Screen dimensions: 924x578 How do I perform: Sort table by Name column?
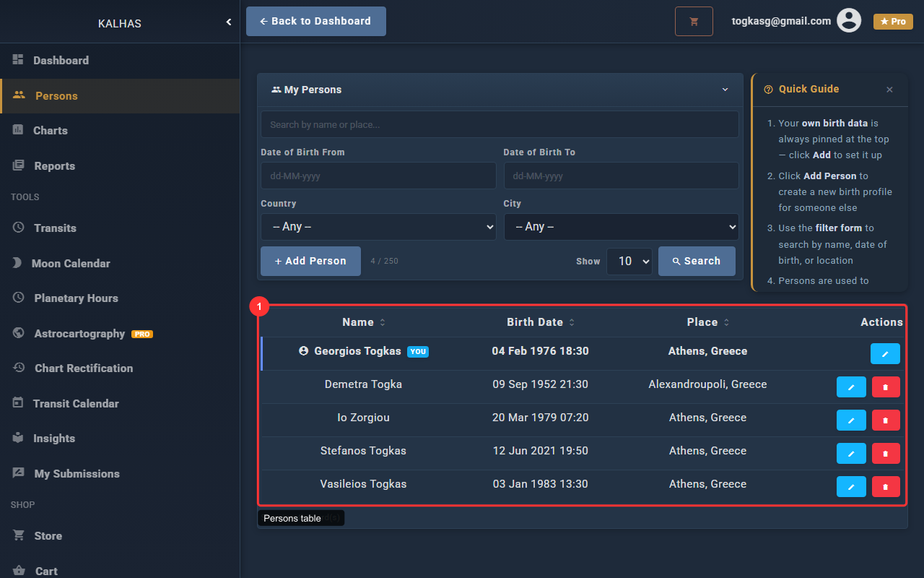[364, 322]
